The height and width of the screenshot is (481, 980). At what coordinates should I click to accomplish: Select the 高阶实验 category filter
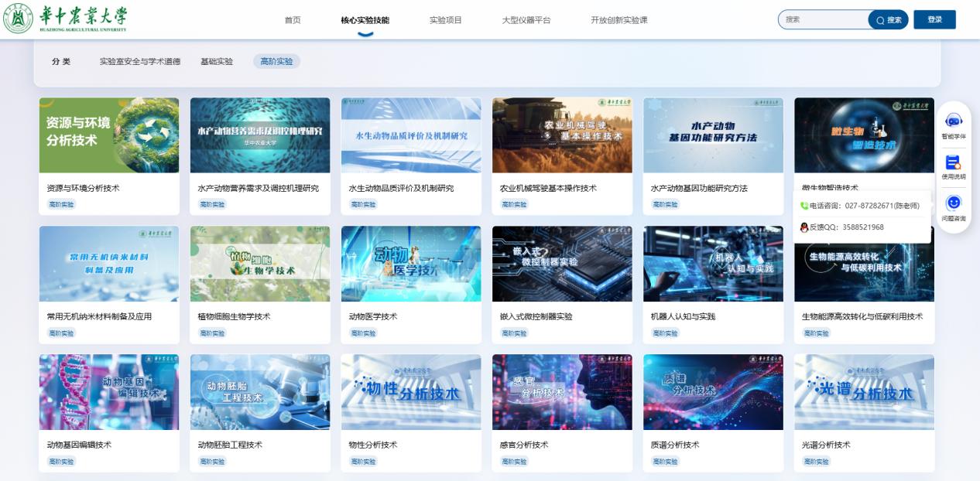(276, 61)
